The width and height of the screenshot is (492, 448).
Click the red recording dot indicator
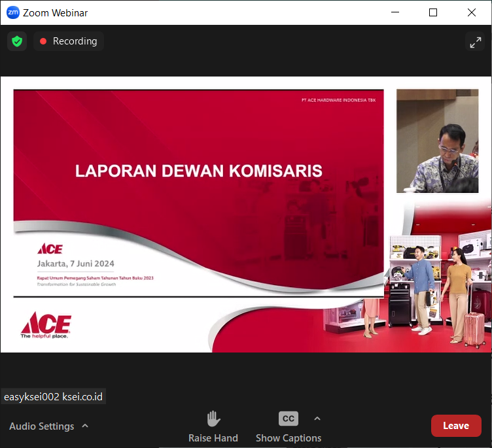(x=43, y=41)
